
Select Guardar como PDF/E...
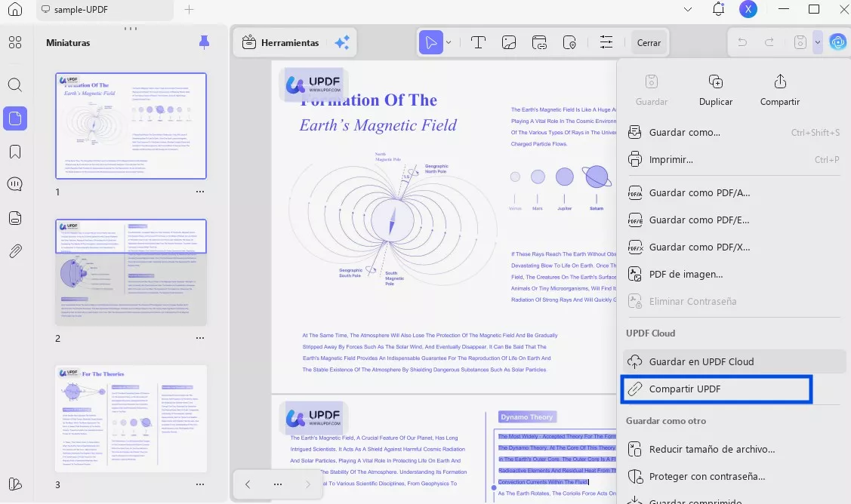pyautogui.click(x=734, y=220)
